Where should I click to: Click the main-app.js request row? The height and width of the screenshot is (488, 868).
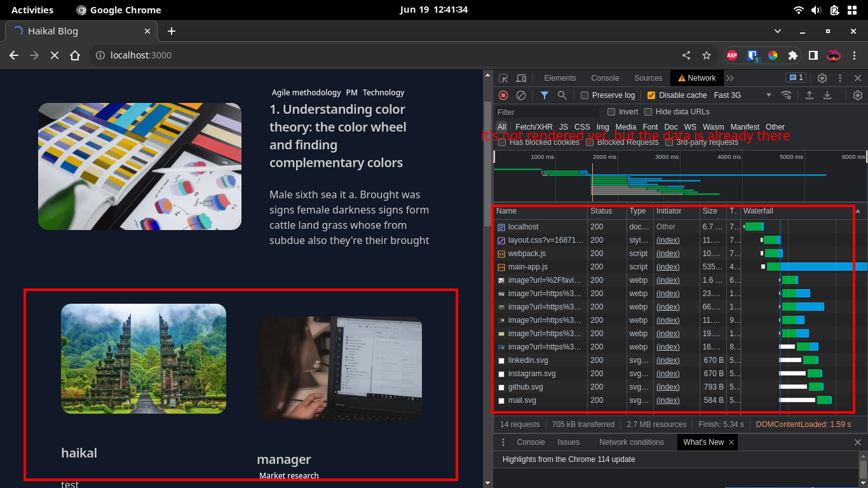pos(527,267)
